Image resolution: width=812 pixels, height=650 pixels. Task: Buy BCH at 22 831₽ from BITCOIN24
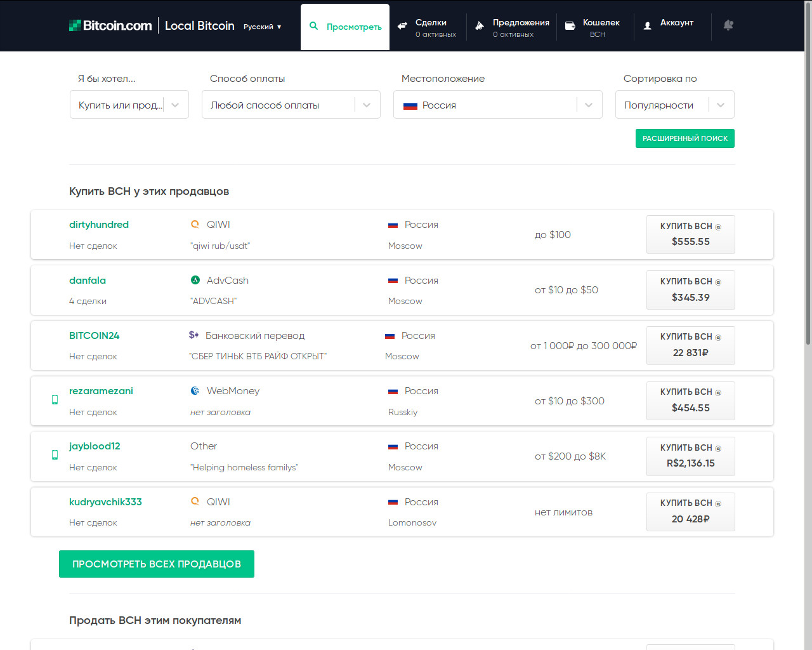click(x=691, y=345)
